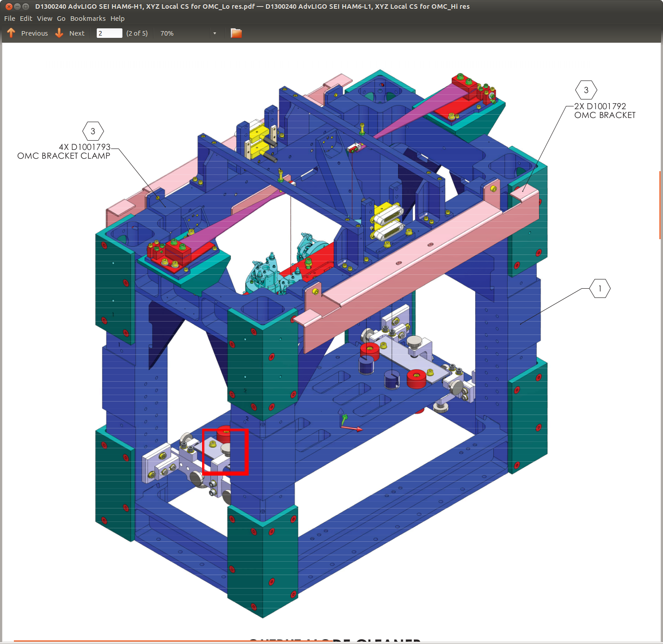Click the hexagon 3 above 2X D1001792
The height and width of the screenshot is (644, 663).
coord(586,90)
